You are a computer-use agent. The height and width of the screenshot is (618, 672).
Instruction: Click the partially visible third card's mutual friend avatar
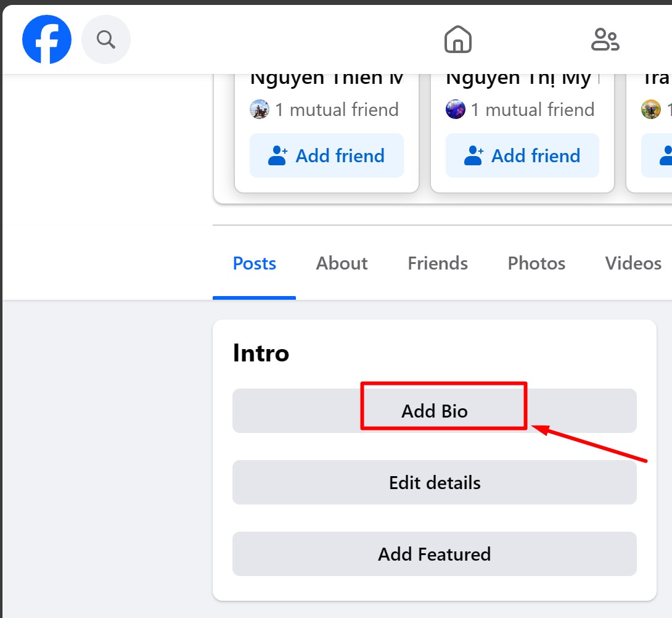pyautogui.click(x=650, y=110)
